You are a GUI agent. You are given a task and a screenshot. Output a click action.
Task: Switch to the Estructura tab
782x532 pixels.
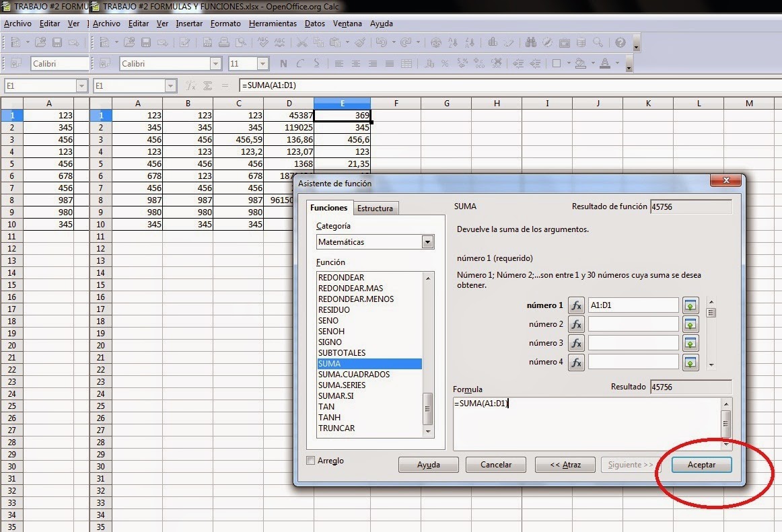pyautogui.click(x=376, y=208)
